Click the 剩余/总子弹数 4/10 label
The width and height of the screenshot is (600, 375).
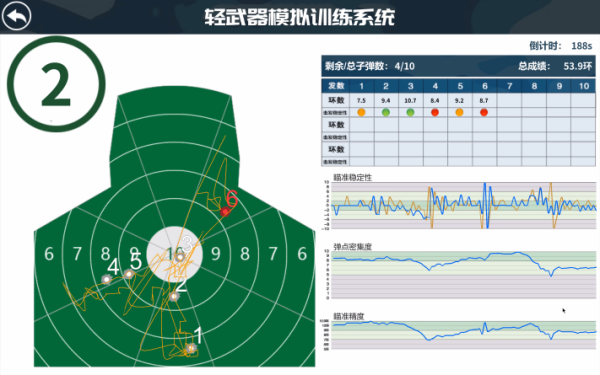(x=370, y=66)
